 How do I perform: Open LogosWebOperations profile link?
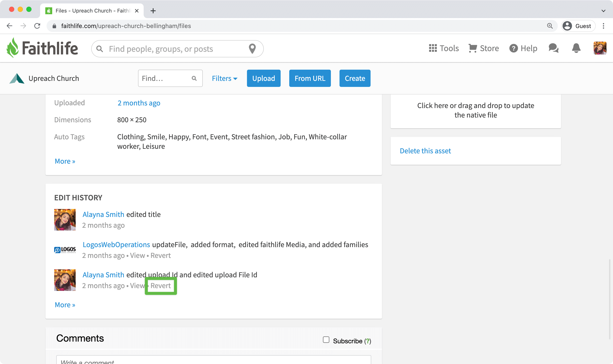click(x=116, y=245)
